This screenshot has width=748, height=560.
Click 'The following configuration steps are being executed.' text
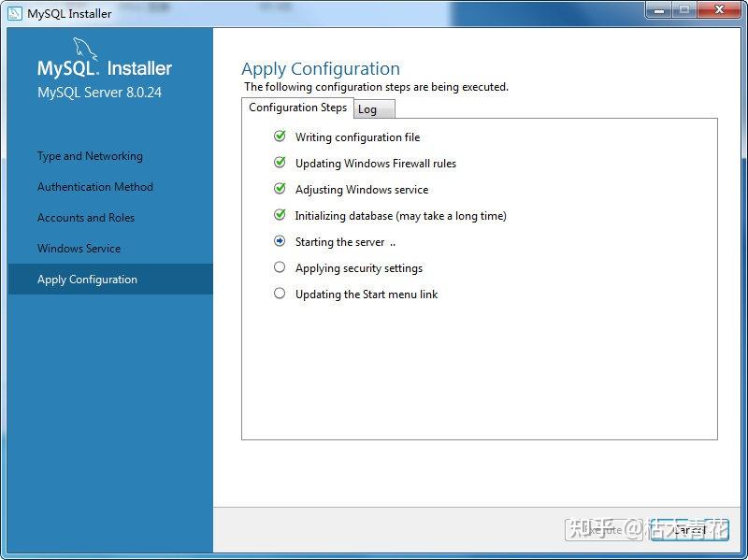(x=377, y=87)
